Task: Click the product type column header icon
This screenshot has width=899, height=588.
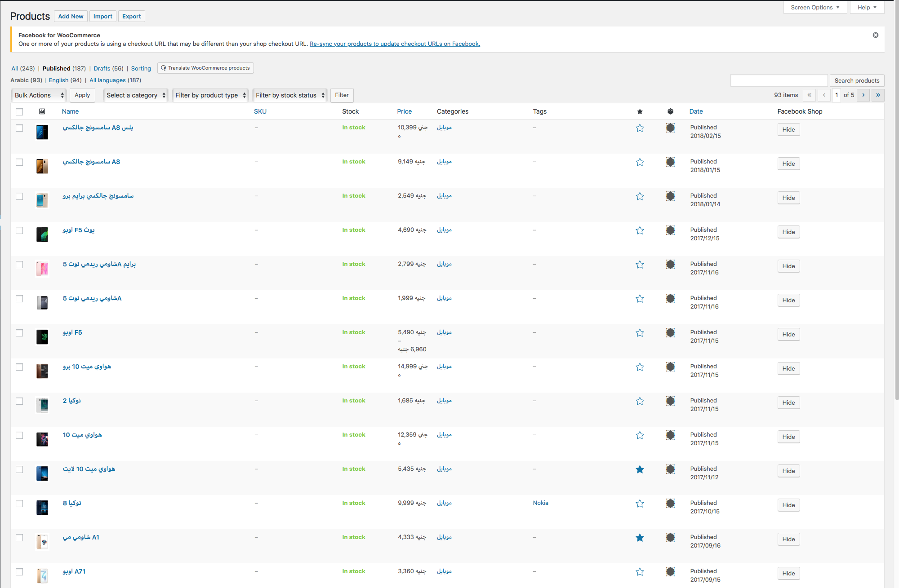Action: coord(670,111)
